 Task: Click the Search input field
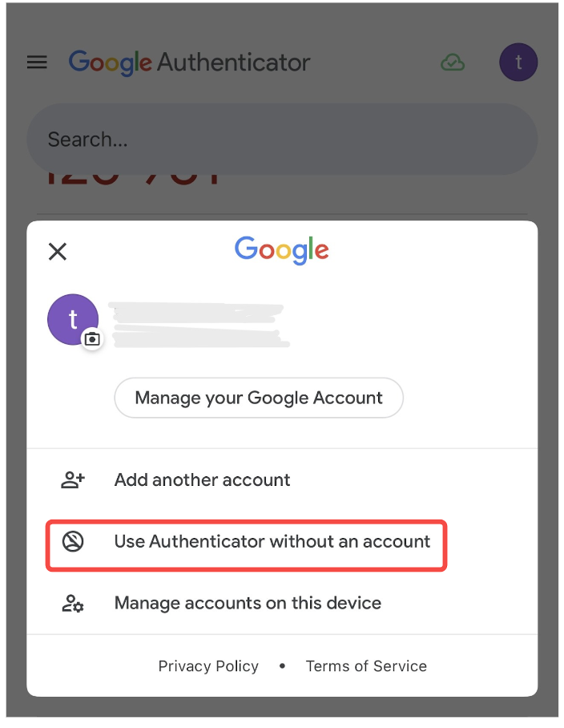282,140
